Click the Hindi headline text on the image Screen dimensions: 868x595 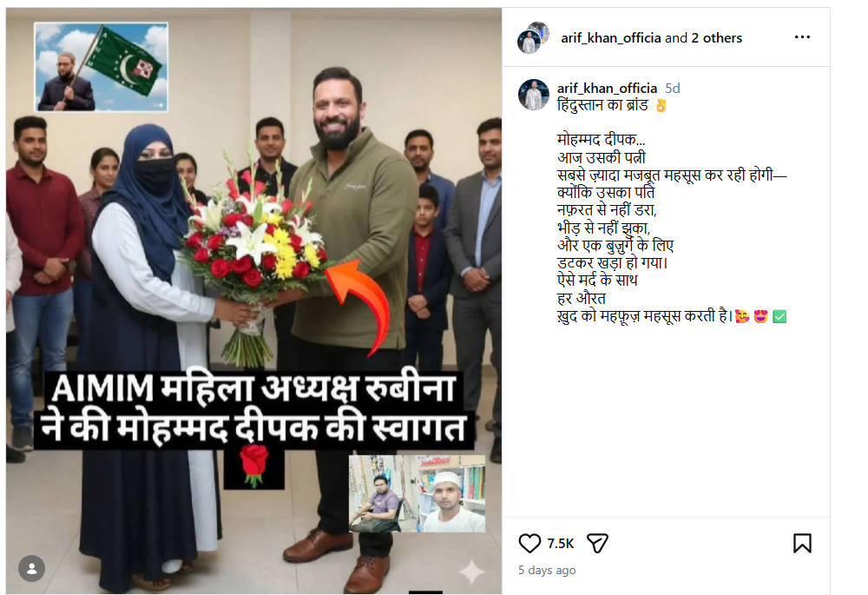click(x=254, y=409)
